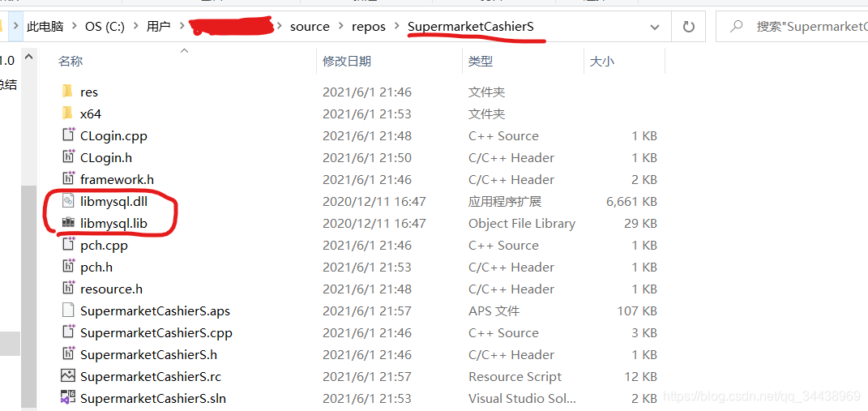Expand the chevron after 此电脑
Image resolution: width=868 pixels, height=411 pixels.
pyautogui.click(x=74, y=27)
